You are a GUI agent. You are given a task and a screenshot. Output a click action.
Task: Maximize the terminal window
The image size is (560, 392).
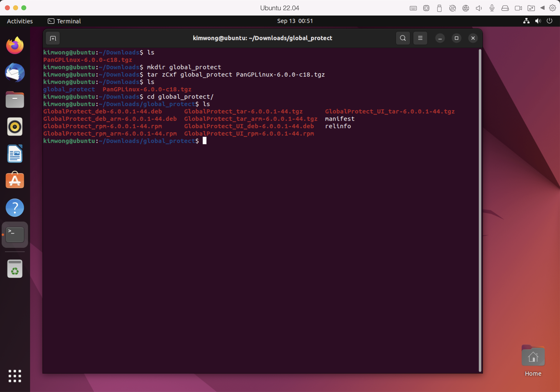456,38
